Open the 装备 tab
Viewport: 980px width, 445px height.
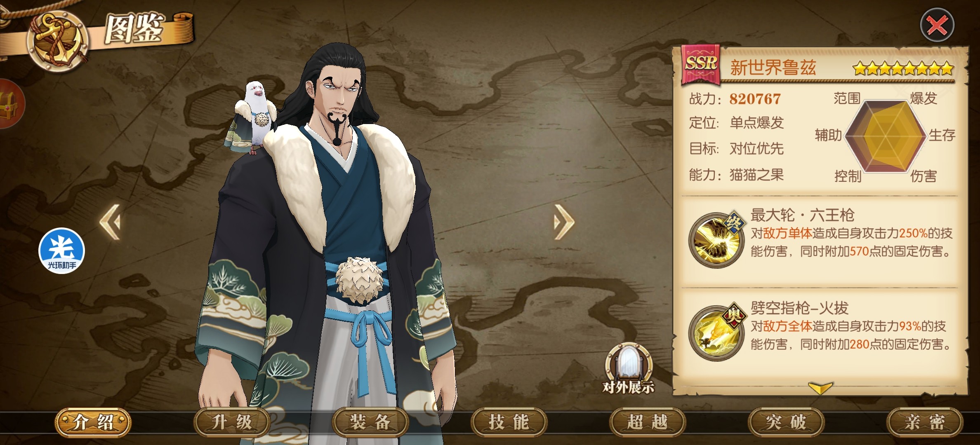[x=370, y=422]
